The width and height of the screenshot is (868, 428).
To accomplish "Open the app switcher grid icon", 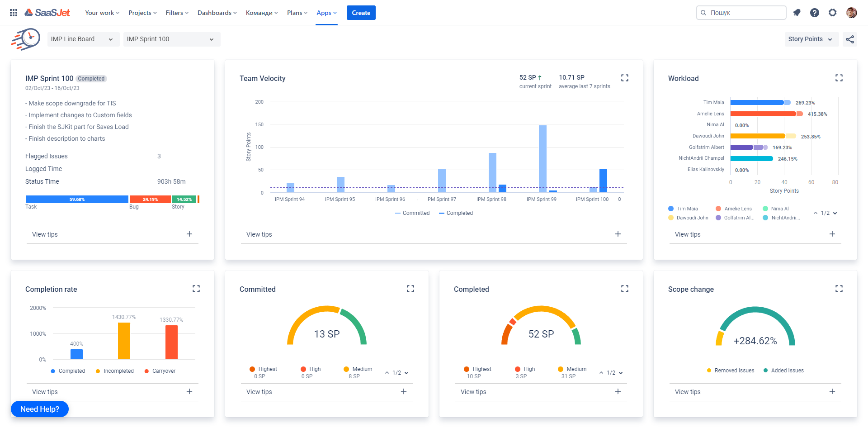I will coord(14,13).
